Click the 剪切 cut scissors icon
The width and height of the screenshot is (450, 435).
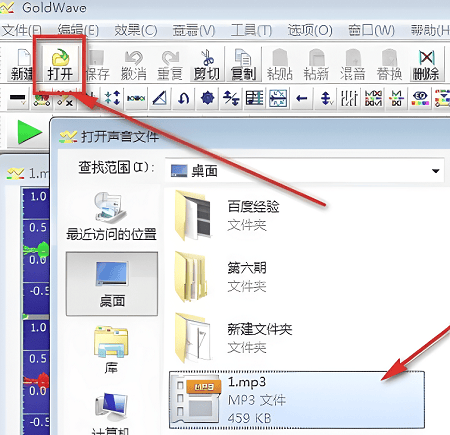[207, 65]
